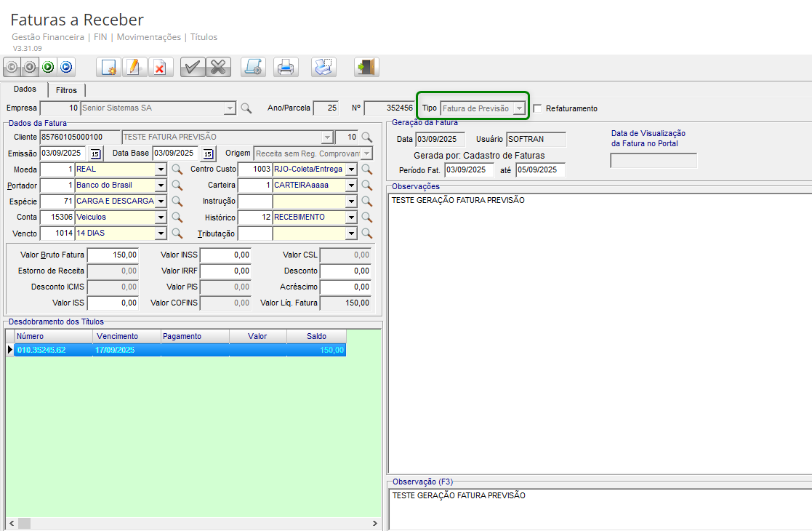812x531 pixels.
Task: Click the Valor Bruto Fatura field
Action: tap(113, 255)
